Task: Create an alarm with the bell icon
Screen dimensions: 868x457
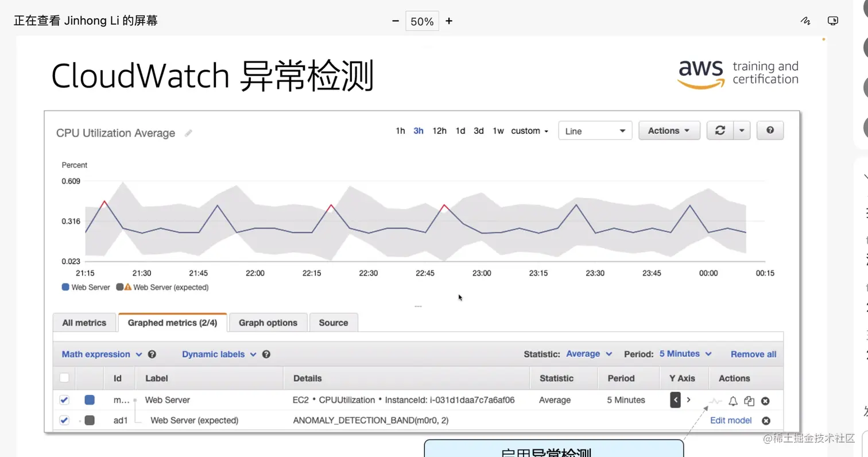Action: (x=733, y=401)
